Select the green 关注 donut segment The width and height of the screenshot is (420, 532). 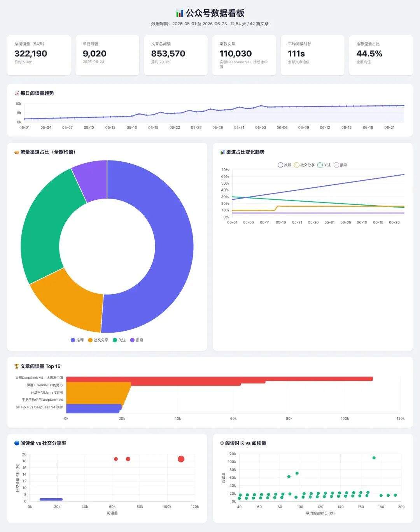tap(47, 222)
